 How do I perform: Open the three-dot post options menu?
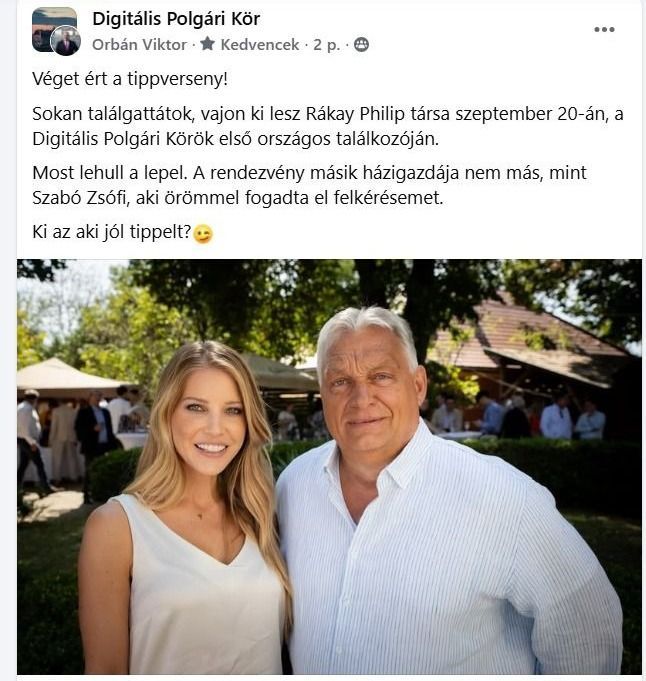tap(604, 30)
